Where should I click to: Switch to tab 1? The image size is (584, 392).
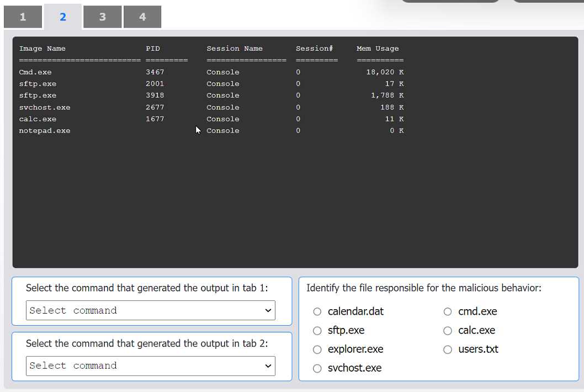click(x=22, y=17)
